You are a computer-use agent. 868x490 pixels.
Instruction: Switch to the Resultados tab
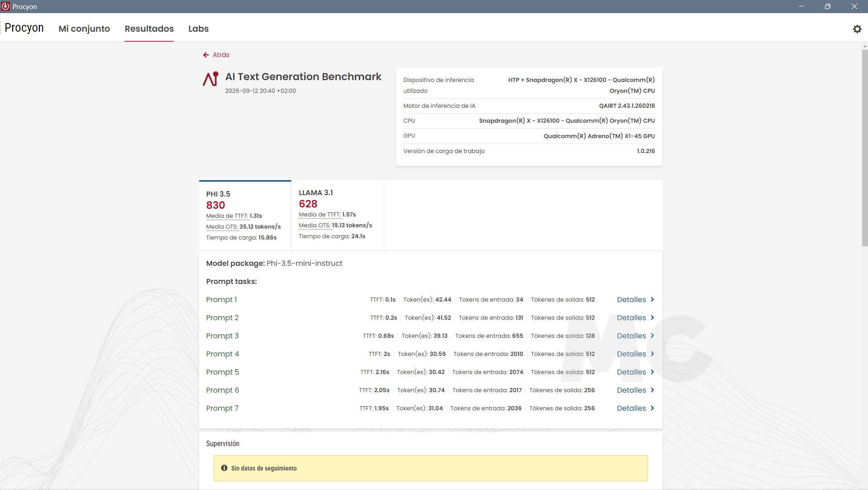click(x=149, y=29)
